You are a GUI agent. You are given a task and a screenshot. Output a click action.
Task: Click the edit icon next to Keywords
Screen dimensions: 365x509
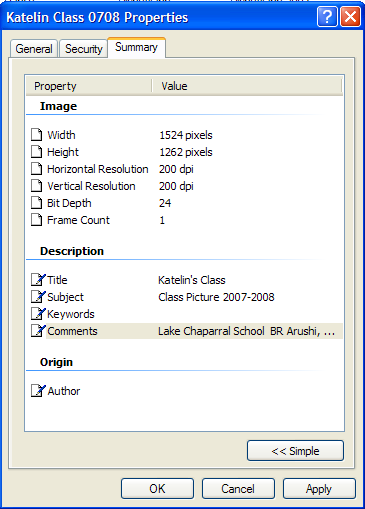[38, 314]
